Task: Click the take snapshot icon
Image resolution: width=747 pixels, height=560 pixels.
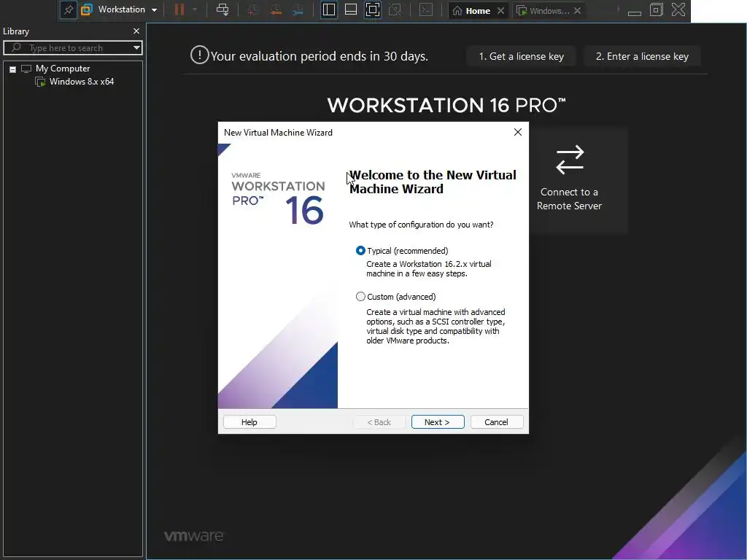Action: point(253,10)
